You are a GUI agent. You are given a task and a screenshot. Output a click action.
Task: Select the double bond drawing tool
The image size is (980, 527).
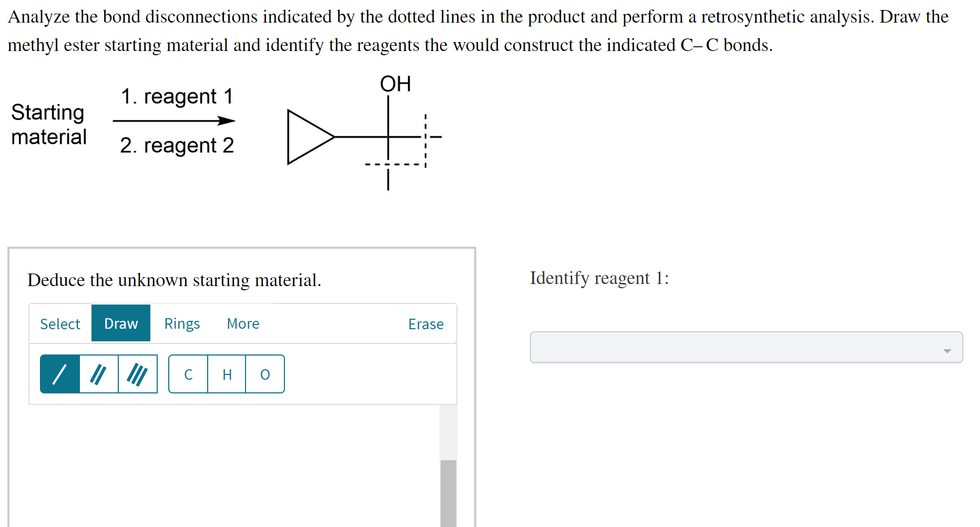(x=98, y=374)
